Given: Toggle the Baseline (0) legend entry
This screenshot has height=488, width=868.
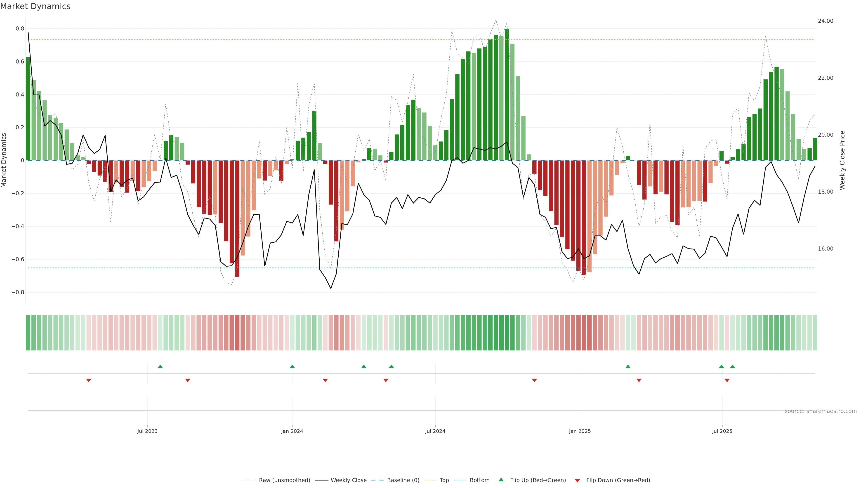Looking at the screenshot, I should point(403,480).
